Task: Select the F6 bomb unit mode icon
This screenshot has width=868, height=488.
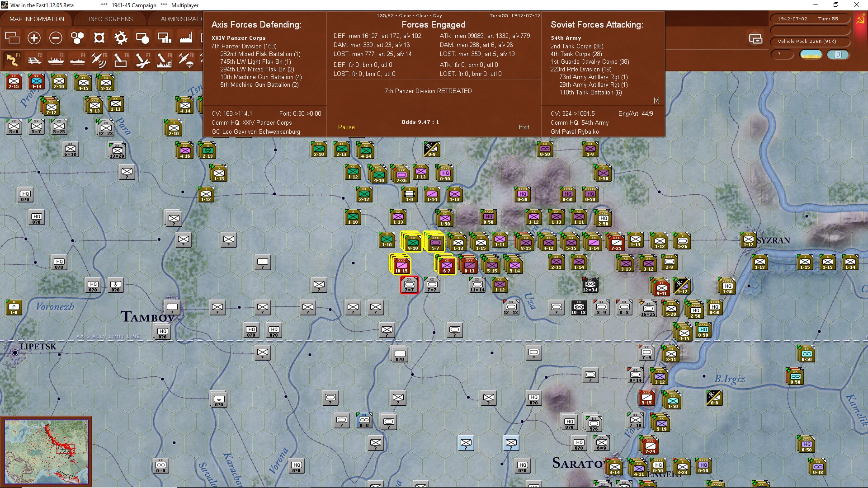Action: [x=121, y=60]
